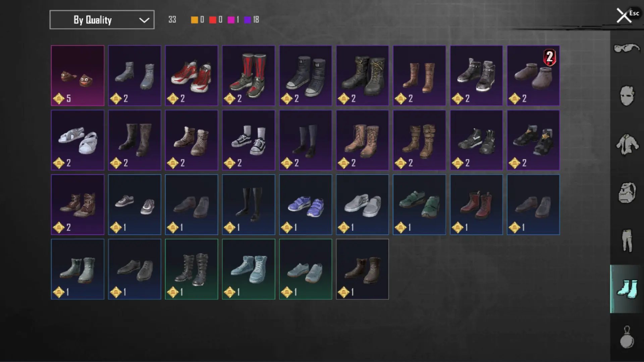The height and width of the screenshot is (362, 644).
Task: Open the backpack category icon
Action: tap(627, 192)
